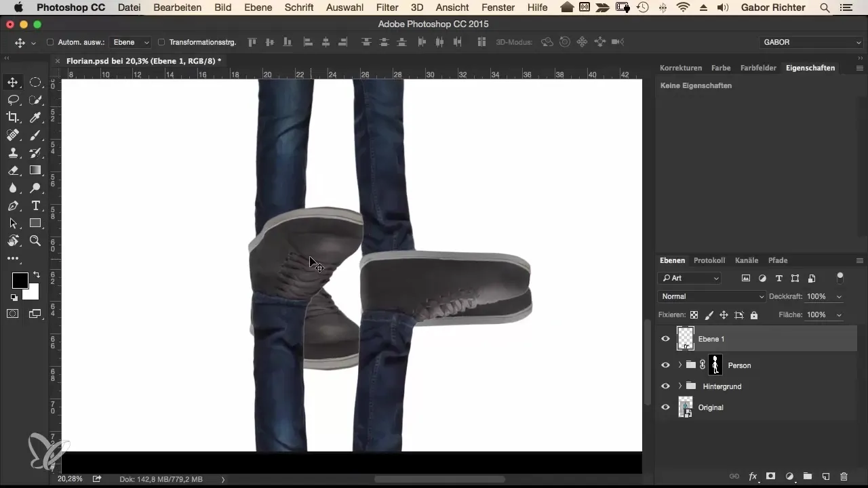The height and width of the screenshot is (488, 868).
Task: Switch to the Farbfelder tab
Action: (758, 68)
